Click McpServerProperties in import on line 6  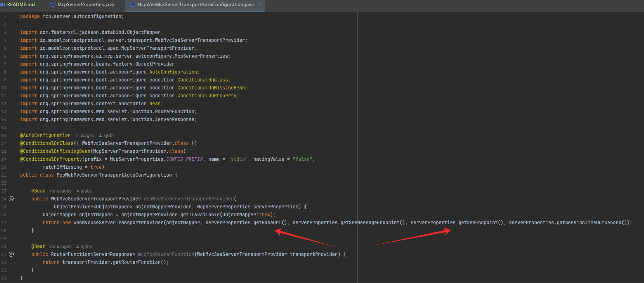click(201, 56)
